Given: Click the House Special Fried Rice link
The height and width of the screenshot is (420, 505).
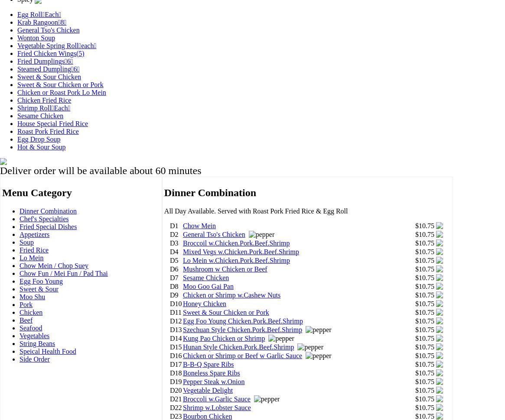Looking at the screenshot, I should (52, 124).
